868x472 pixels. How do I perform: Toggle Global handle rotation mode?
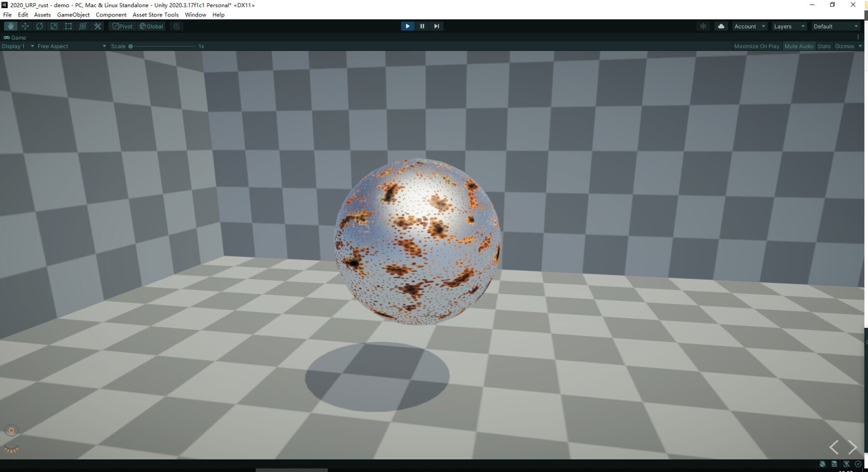tap(151, 26)
